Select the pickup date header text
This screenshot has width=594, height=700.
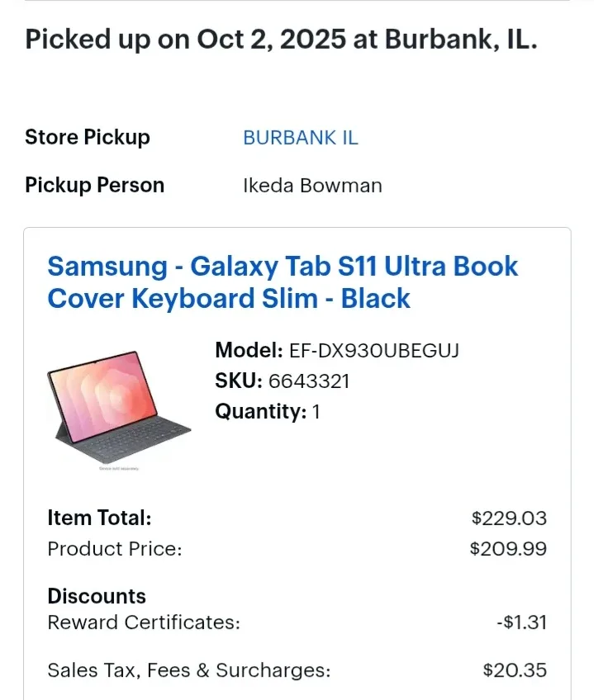click(x=282, y=38)
